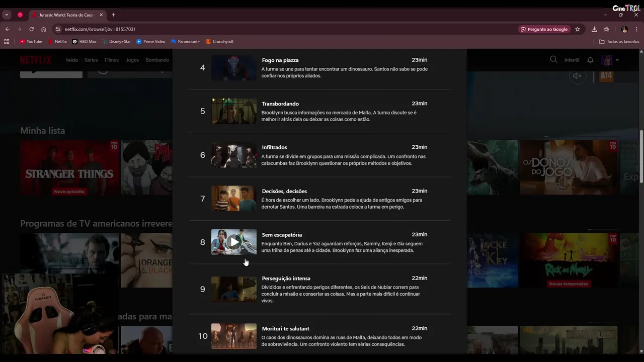Open browser downloads

[594, 29]
